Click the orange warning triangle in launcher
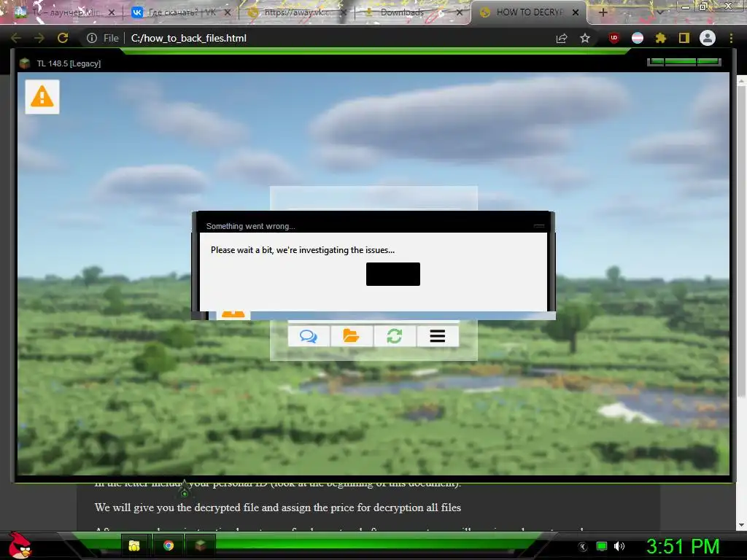The height and width of the screenshot is (560, 747). click(42, 97)
